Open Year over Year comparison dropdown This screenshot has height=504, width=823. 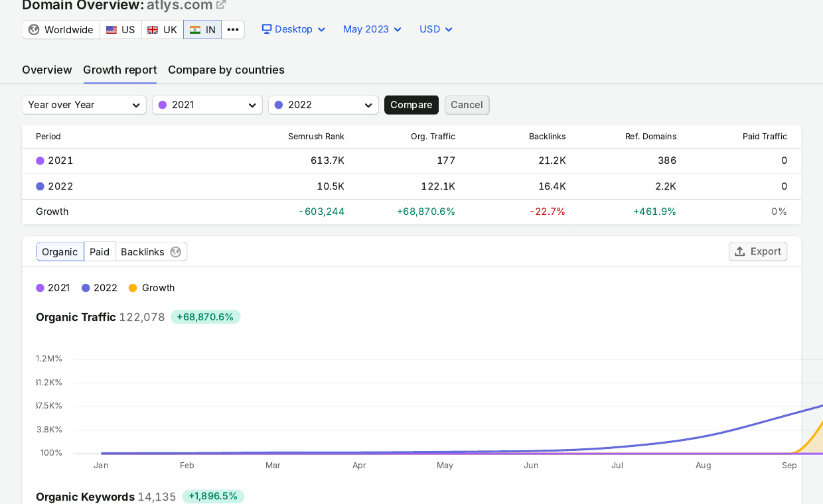click(x=84, y=105)
